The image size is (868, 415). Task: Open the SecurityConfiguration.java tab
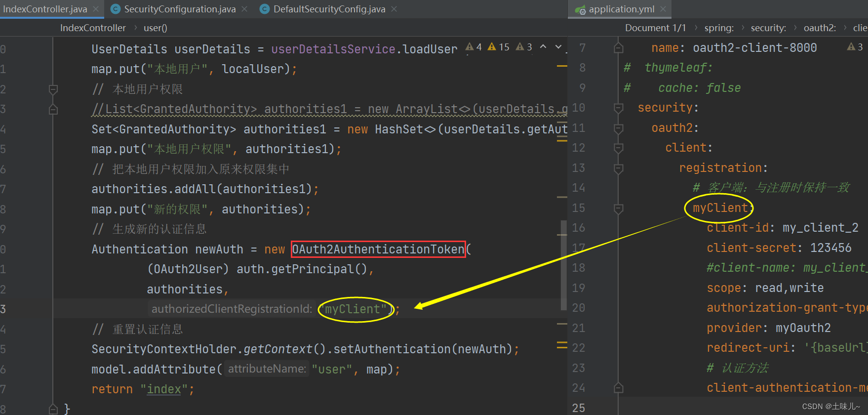click(180, 9)
